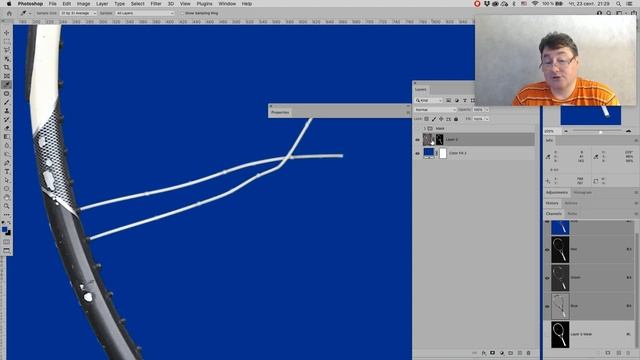
Task: Filter layers by pixel layers icon
Action: (x=449, y=100)
